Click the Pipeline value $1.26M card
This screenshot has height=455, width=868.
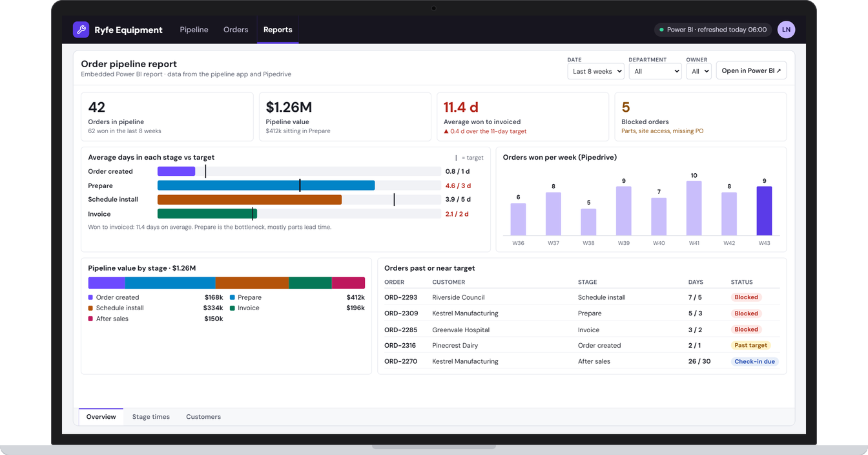coord(345,117)
